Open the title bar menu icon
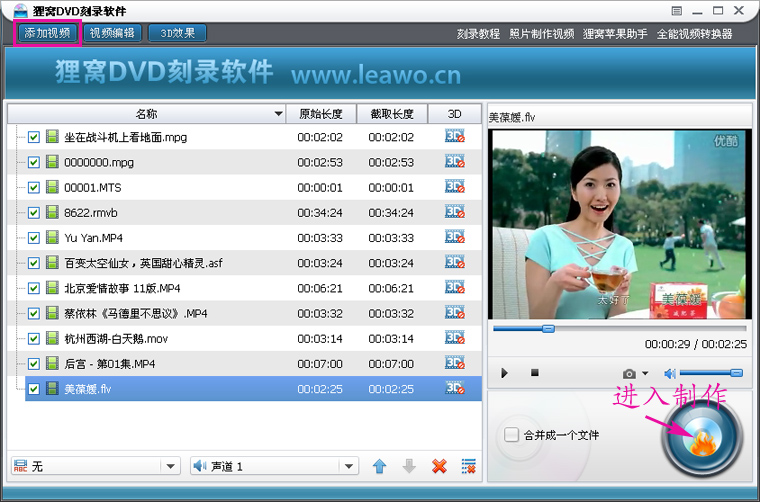 [677, 11]
